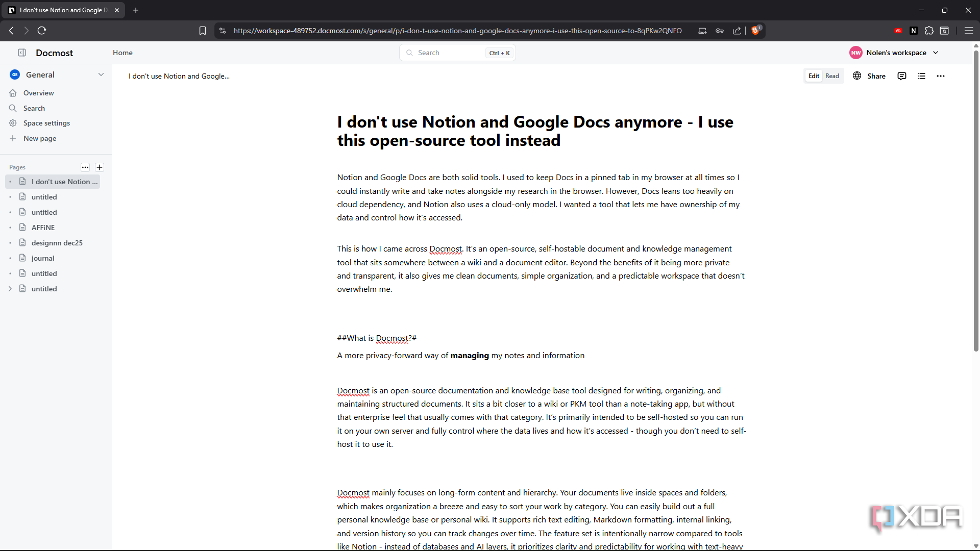Open the table of contents icon
Image resolution: width=980 pixels, height=551 pixels.
click(x=921, y=76)
